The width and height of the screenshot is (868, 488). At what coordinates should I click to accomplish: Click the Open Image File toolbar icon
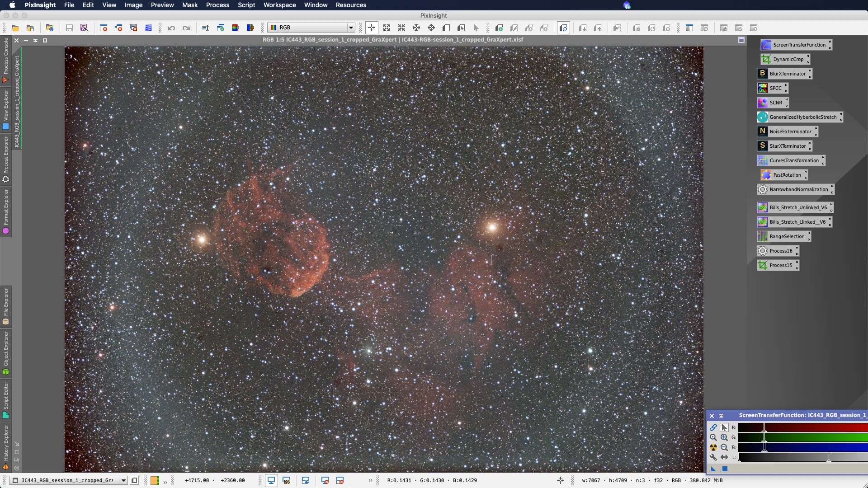point(15,28)
